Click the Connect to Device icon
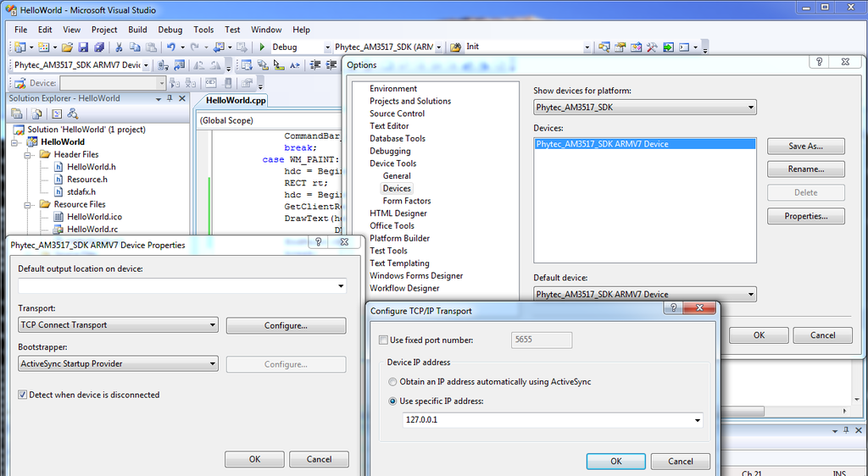 click(x=163, y=65)
